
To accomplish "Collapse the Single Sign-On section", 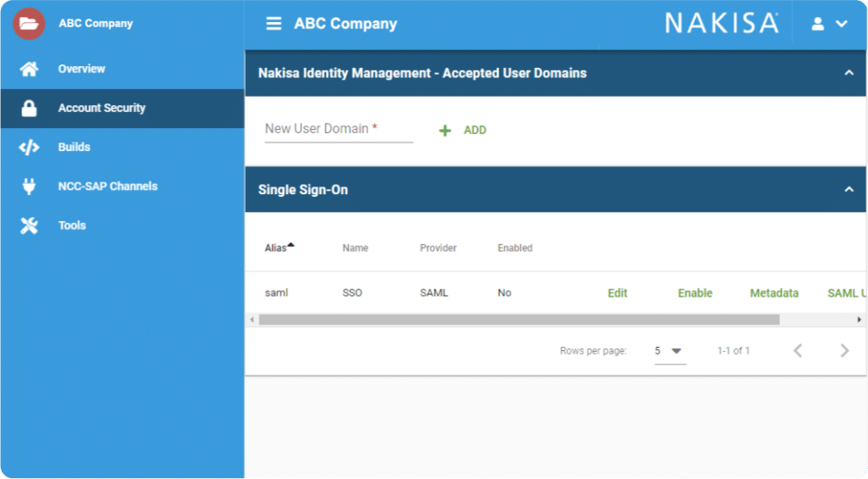I will pos(849,190).
